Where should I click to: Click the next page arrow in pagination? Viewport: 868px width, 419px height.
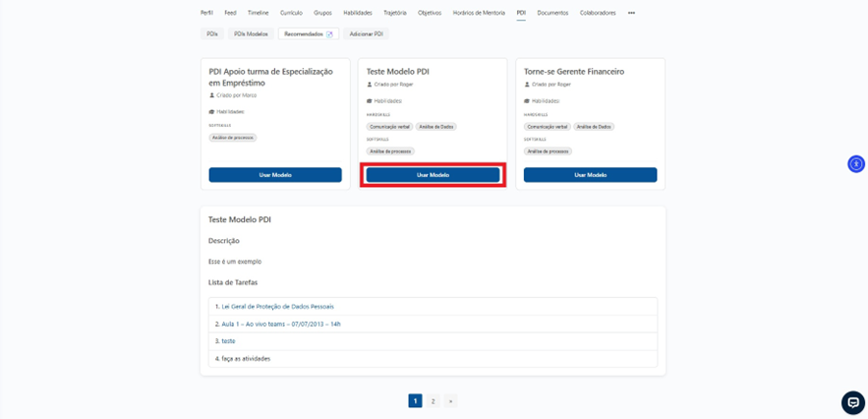(x=450, y=401)
